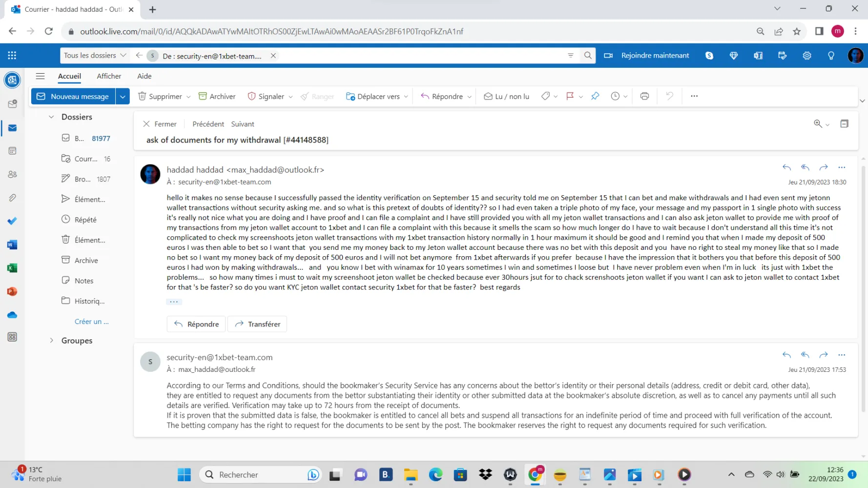Click the browser address bar URL

pyautogui.click(x=271, y=31)
